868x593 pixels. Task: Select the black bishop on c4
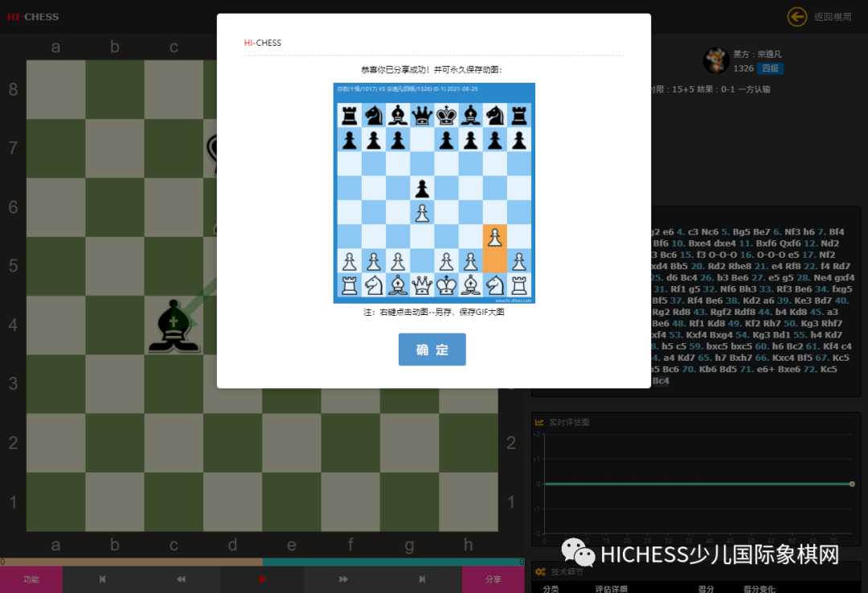click(174, 325)
